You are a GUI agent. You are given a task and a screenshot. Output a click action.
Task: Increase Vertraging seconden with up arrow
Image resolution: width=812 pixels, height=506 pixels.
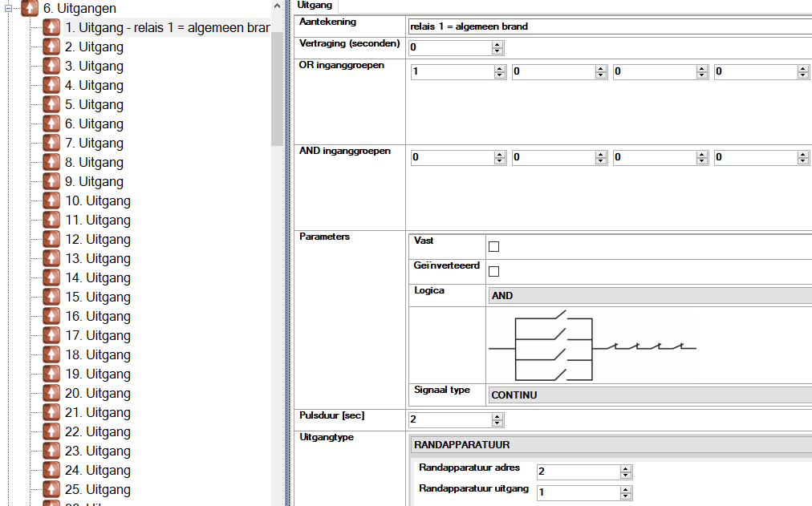[497, 44]
